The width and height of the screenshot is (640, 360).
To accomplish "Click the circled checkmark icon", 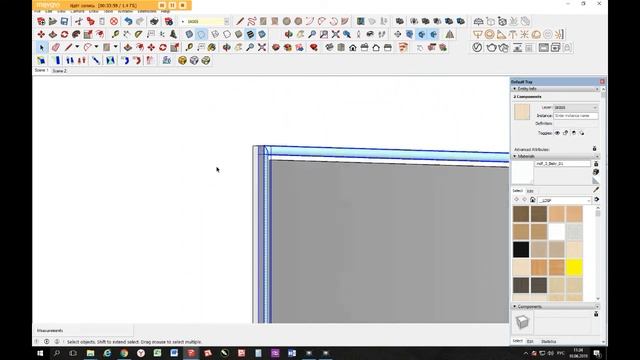I will tap(477, 48).
